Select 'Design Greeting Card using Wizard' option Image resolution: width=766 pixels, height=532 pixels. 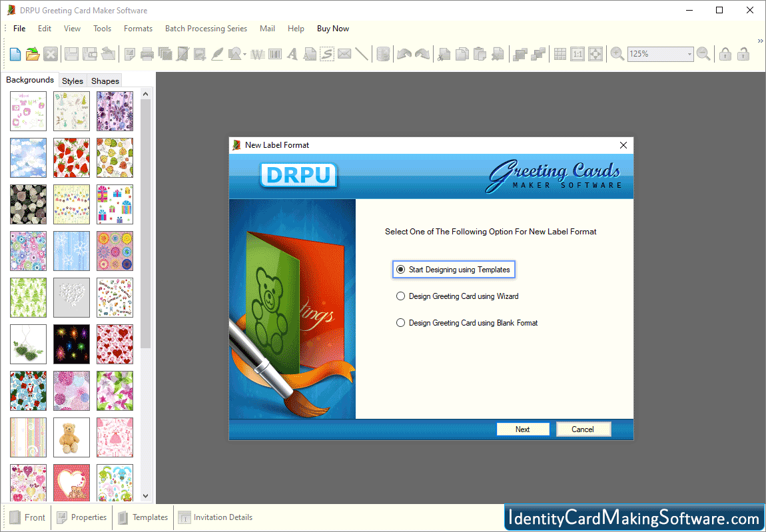click(457, 296)
